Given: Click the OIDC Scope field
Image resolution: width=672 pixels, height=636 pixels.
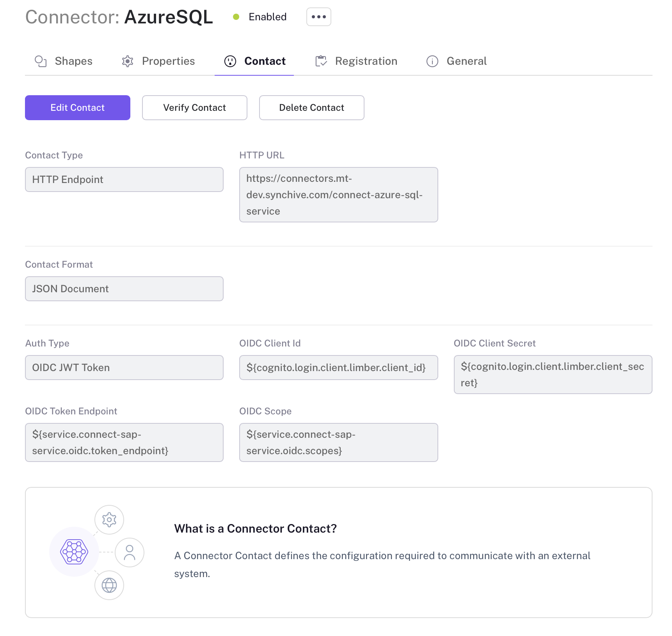Looking at the screenshot, I should click(339, 442).
